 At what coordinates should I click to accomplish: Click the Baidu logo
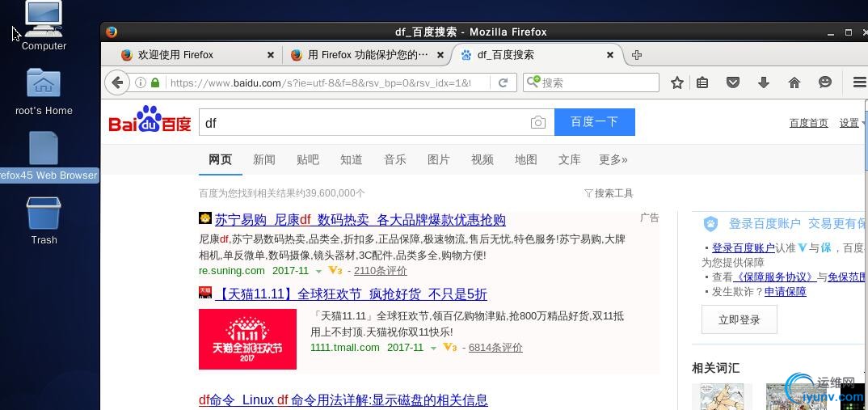pyautogui.click(x=150, y=119)
